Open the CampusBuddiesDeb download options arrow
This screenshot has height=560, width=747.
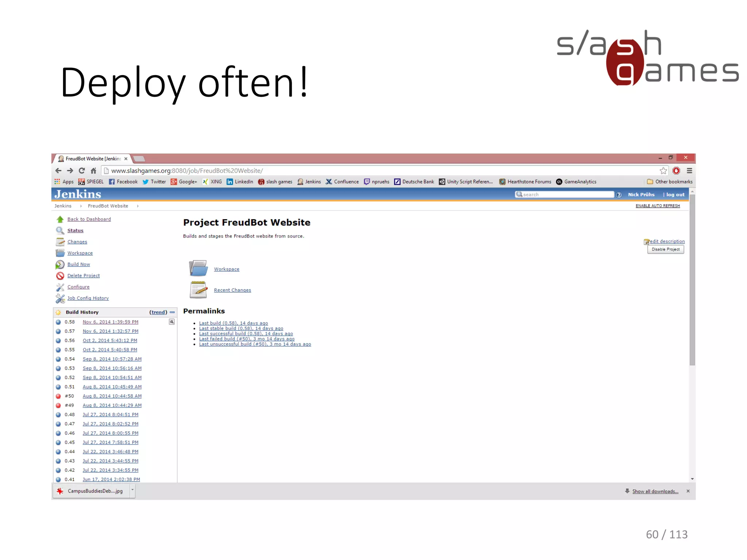[x=132, y=490]
